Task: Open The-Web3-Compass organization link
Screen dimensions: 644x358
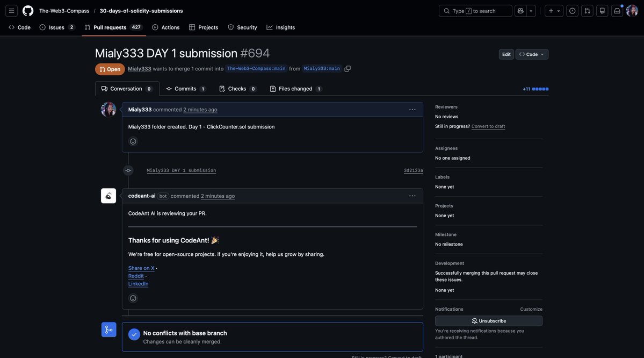Action: click(64, 11)
